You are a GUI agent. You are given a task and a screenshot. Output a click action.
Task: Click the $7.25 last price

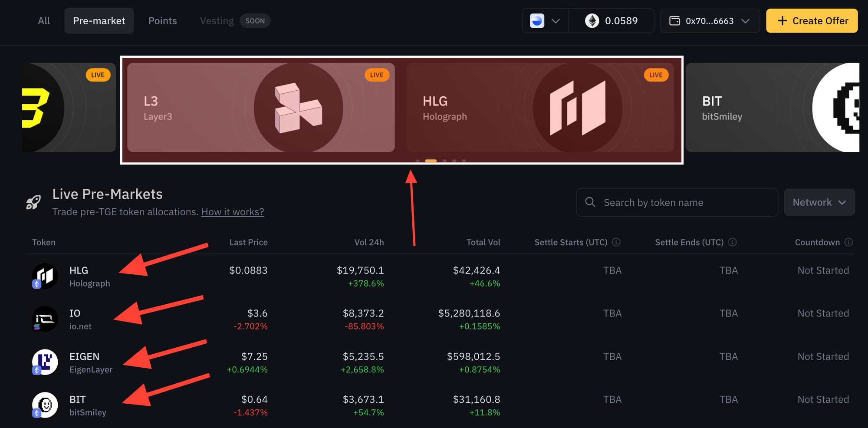tap(254, 356)
